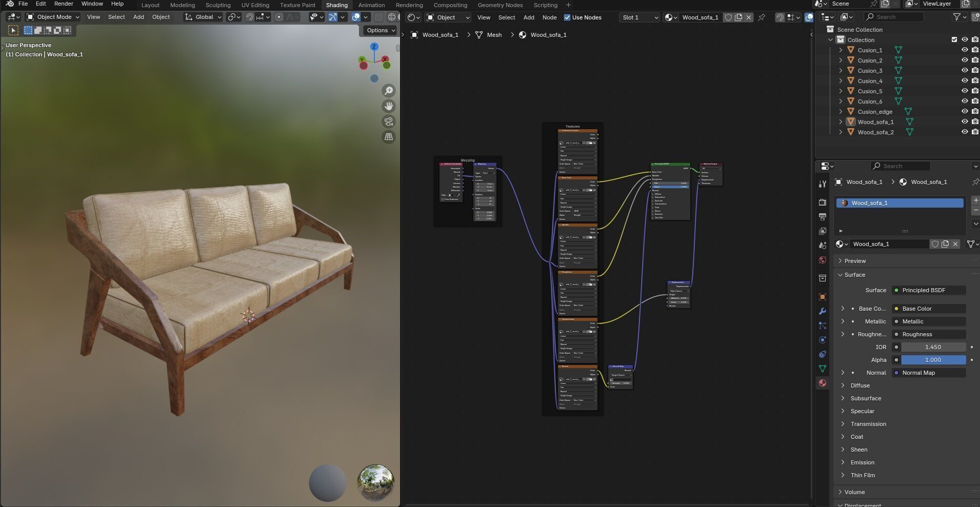This screenshot has width=980, height=507.
Task: Open the Object Constraints tab
Action: pos(823,354)
